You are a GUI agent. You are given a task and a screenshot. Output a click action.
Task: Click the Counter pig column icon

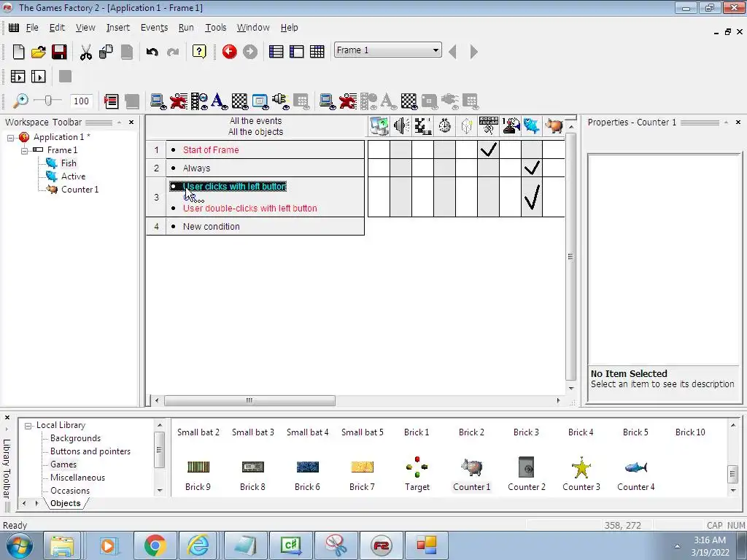pos(554,126)
